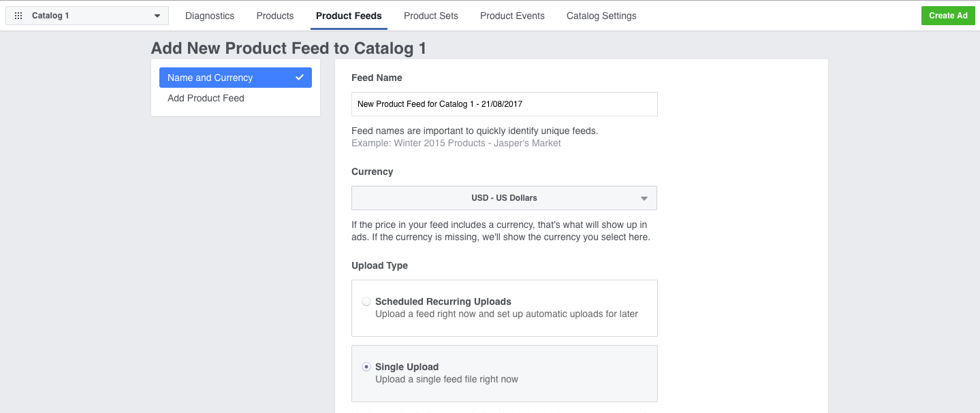980x413 pixels.
Task: Go to the Product Sets tab
Action: [x=431, y=16]
